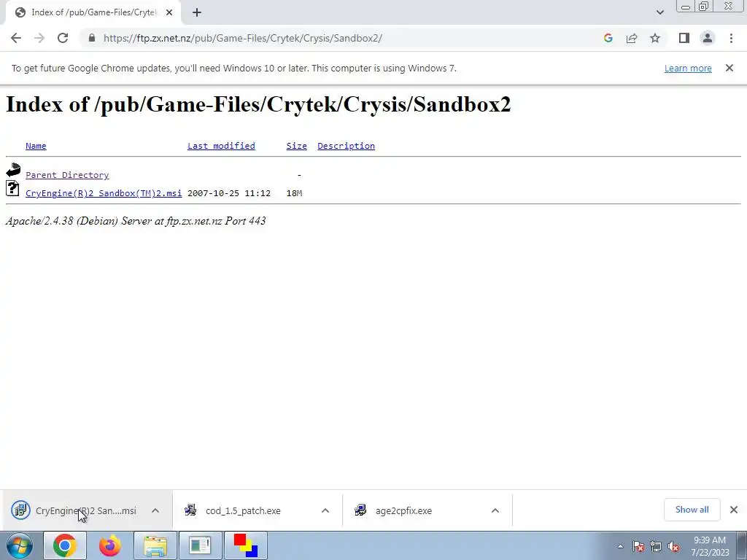The height and width of the screenshot is (560, 747).
Task: Show hidden system tray icons
Action: tap(620, 546)
